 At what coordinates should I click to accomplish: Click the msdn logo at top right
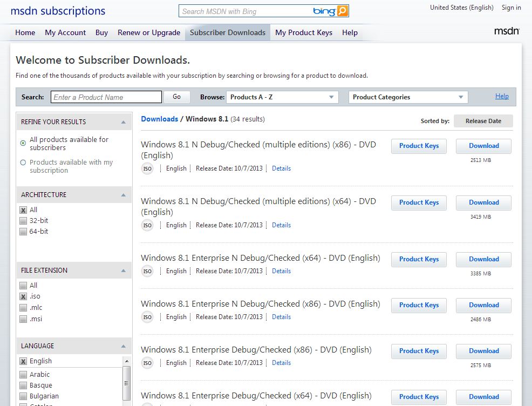click(507, 31)
